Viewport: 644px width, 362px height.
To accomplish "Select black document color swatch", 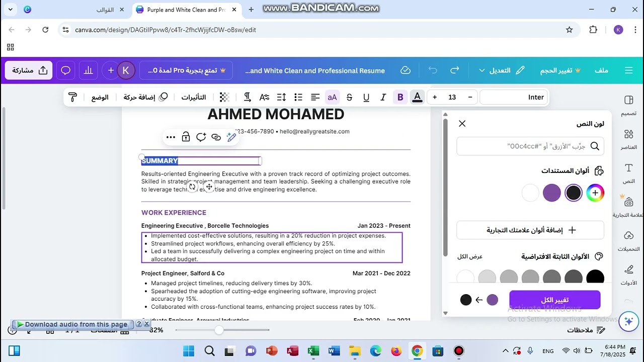I will pos(574,193).
